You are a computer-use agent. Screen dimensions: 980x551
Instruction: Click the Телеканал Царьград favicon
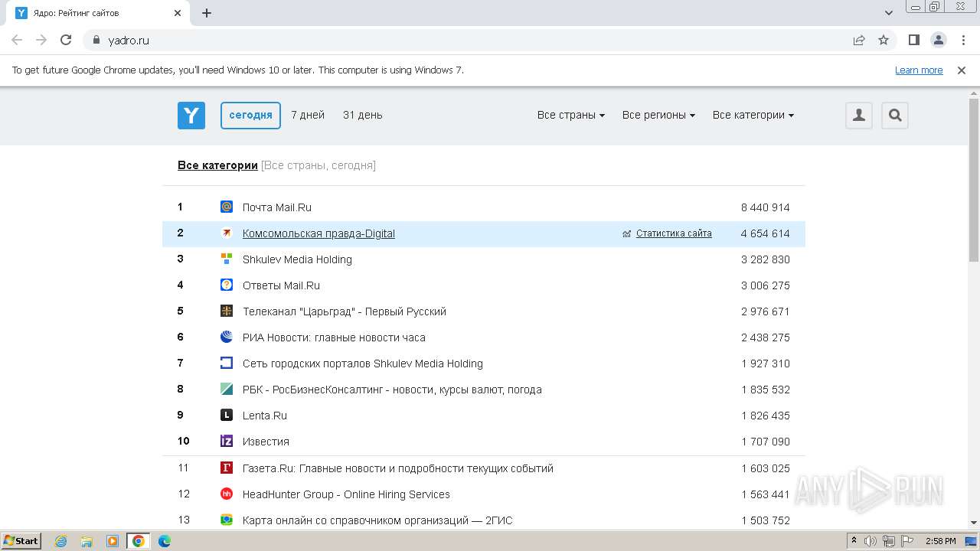[x=227, y=311]
